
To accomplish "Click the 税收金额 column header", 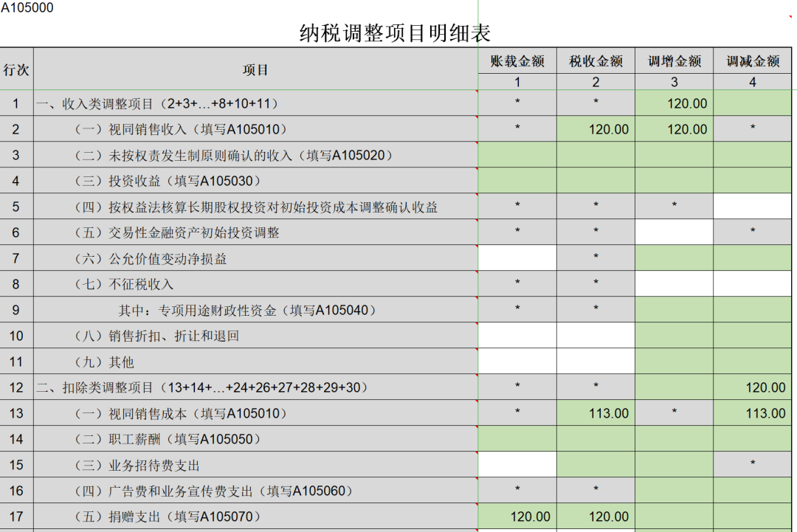I will [x=596, y=61].
